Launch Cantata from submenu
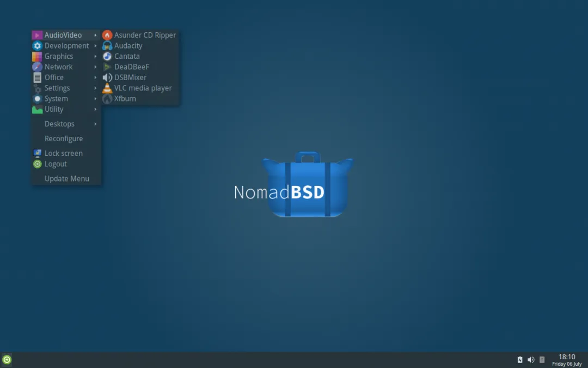 (140, 56)
